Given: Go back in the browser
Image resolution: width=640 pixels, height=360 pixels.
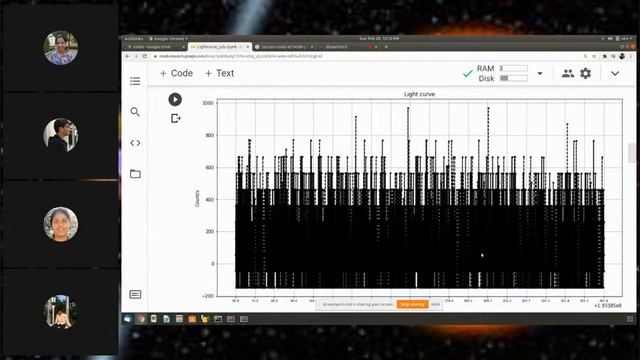Looking at the screenshot, I should (127, 56).
